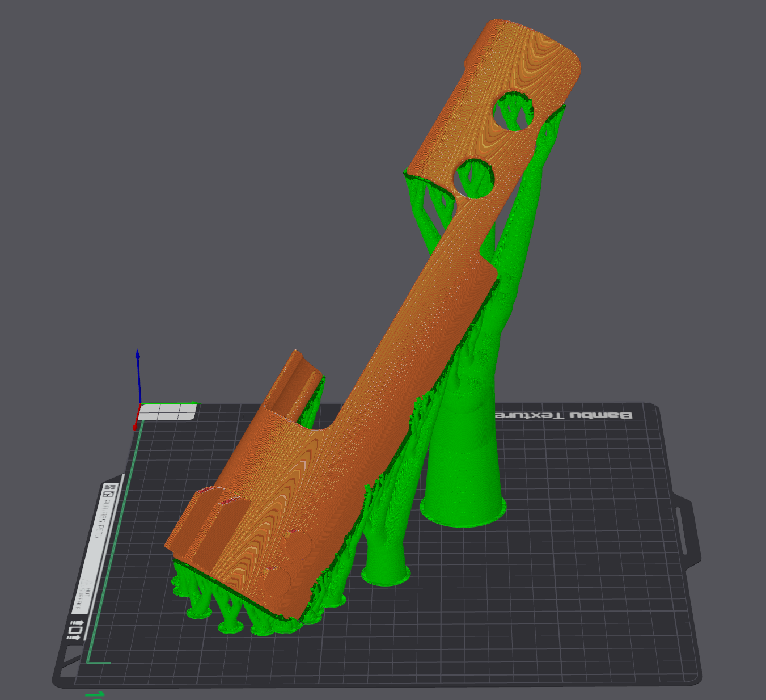Click the mirrored "Bambu Textured" plate label
This screenshot has width=766, height=700.
click(564, 415)
